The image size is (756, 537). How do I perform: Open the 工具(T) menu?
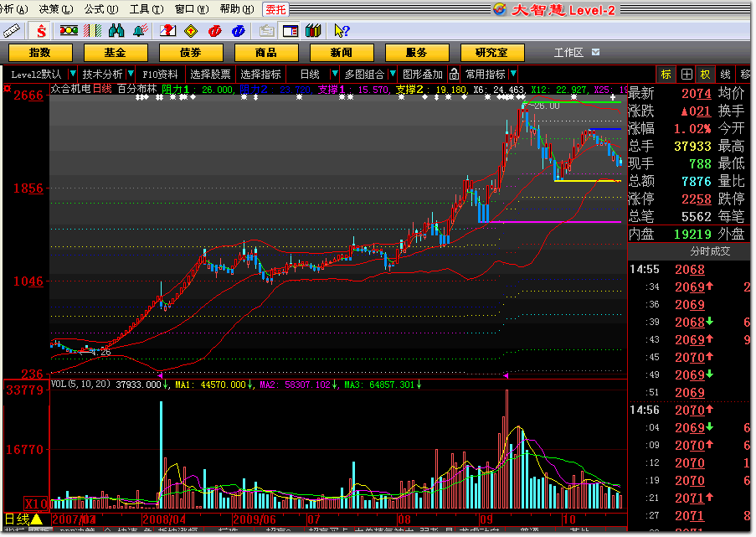(147, 9)
